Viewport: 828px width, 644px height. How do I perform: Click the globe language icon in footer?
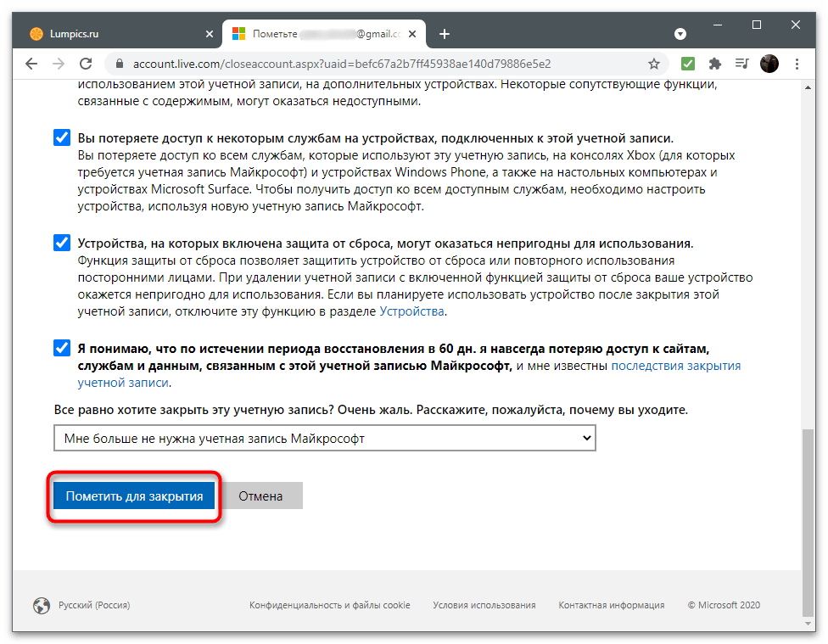pyautogui.click(x=42, y=605)
